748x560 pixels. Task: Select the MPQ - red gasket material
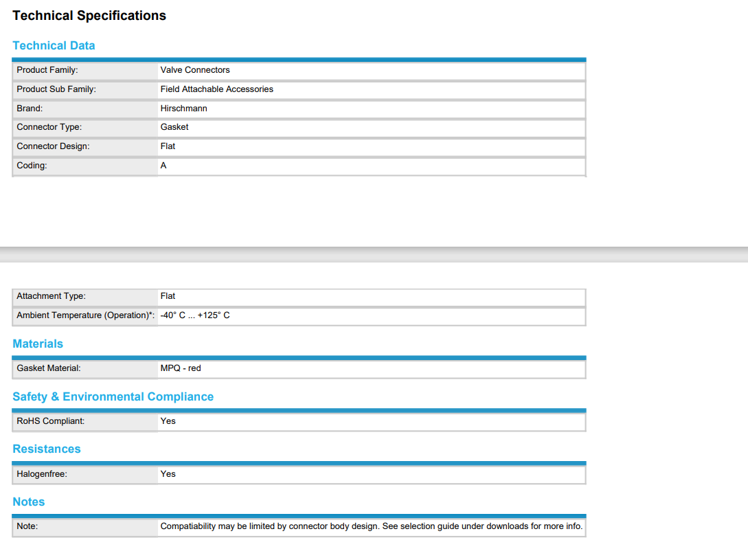click(181, 368)
